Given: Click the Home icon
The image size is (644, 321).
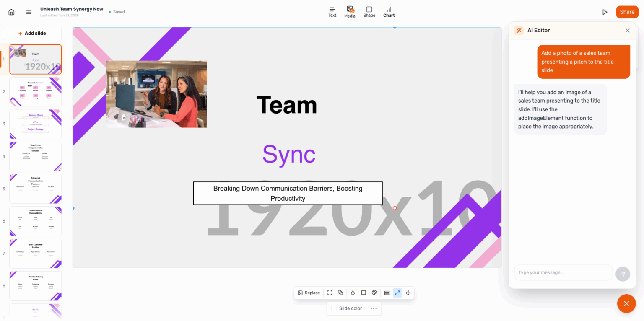Looking at the screenshot, I should click(11, 12).
